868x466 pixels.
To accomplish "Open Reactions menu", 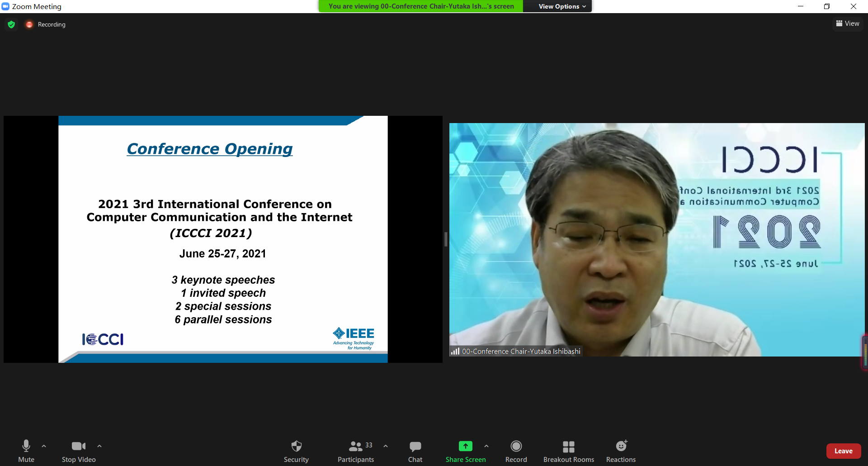I will click(x=621, y=451).
